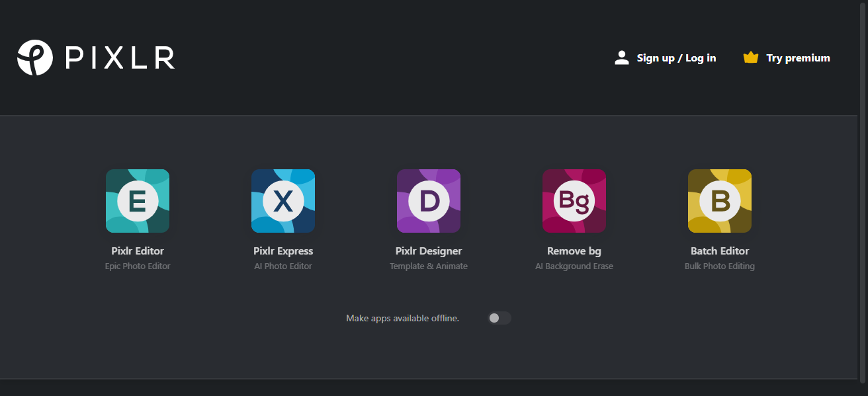This screenshot has height=396, width=868.
Task: Click the Epic Photo Editor subtitle
Action: [138, 266]
